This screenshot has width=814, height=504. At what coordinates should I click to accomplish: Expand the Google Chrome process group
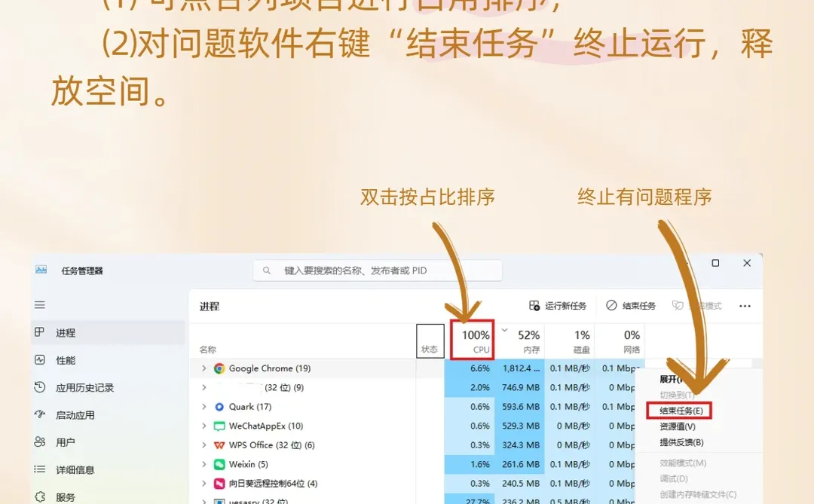[x=205, y=368]
